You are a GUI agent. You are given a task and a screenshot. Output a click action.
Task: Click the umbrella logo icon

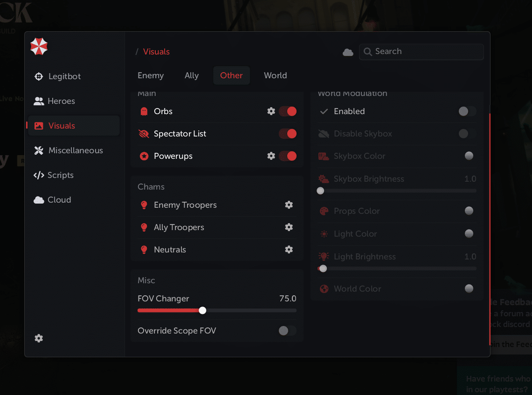(39, 47)
